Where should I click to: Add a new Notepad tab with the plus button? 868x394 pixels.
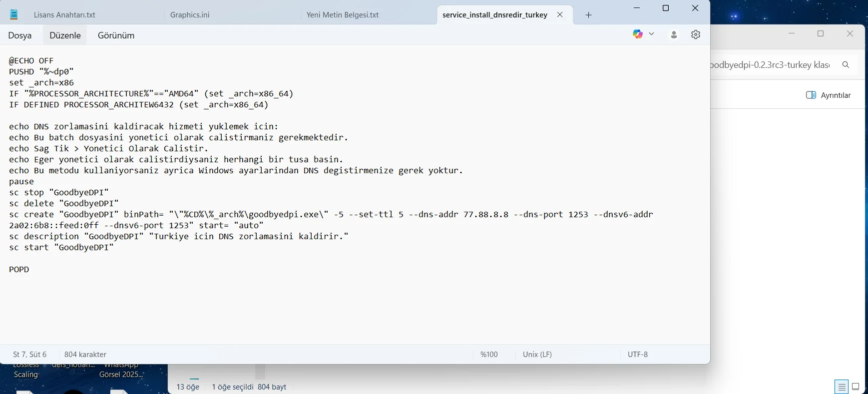coord(588,15)
